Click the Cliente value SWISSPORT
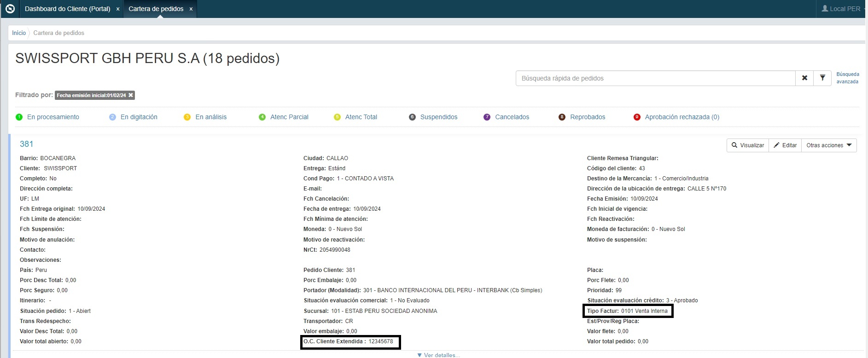The width and height of the screenshot is (868, 358). pos(60,168)
